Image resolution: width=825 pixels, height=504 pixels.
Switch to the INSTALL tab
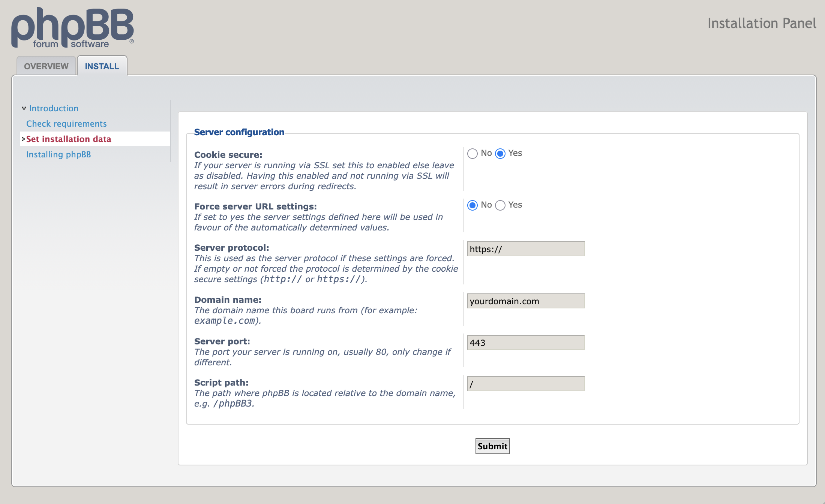(x=102, y=66)
